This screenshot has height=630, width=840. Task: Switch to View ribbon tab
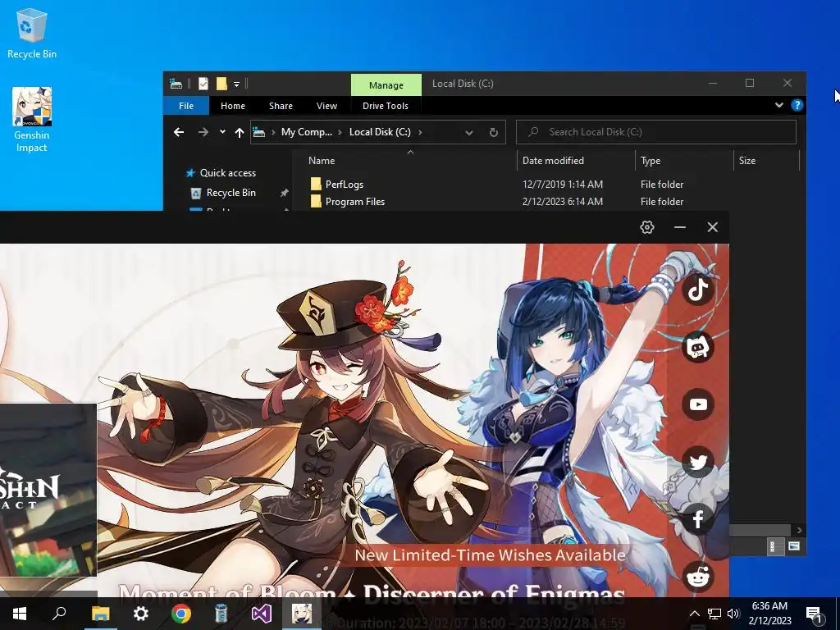tap(326, 106)
